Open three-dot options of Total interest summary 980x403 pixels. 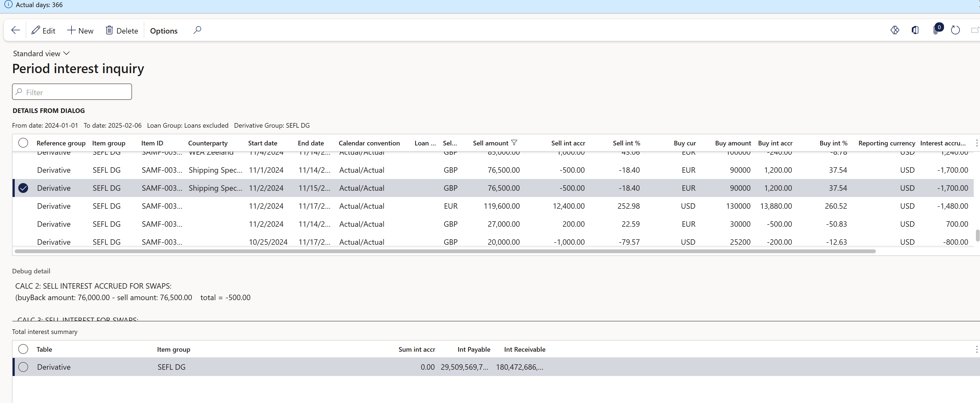[976, 349]
